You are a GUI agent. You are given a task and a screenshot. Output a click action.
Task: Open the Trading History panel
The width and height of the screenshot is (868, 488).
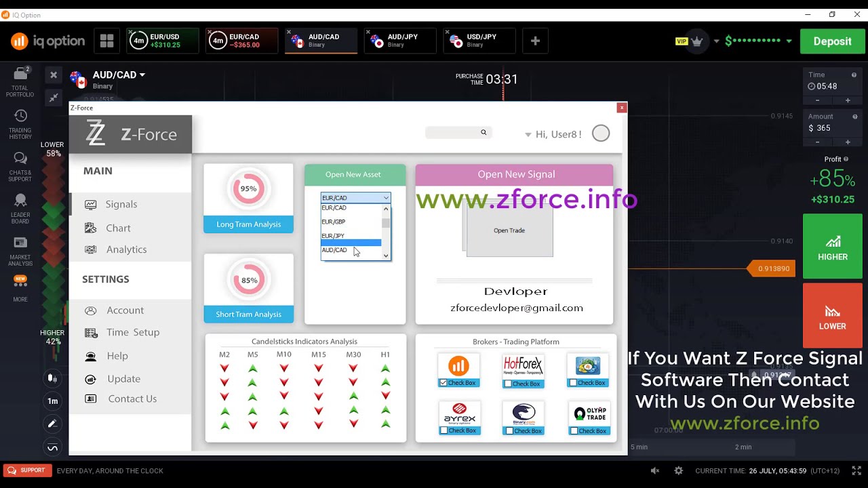(20, 125)
